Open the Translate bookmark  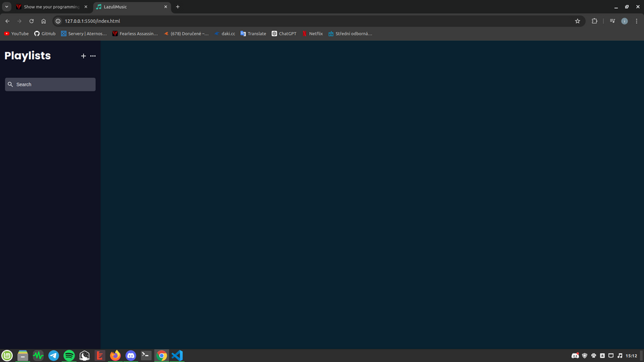click(x=253, y=33)
